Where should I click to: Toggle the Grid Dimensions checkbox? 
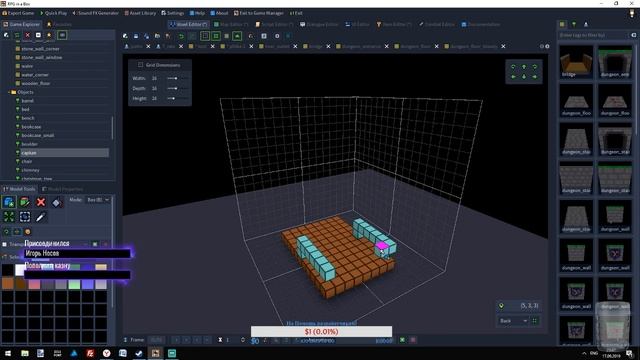(x=140, y=65)
